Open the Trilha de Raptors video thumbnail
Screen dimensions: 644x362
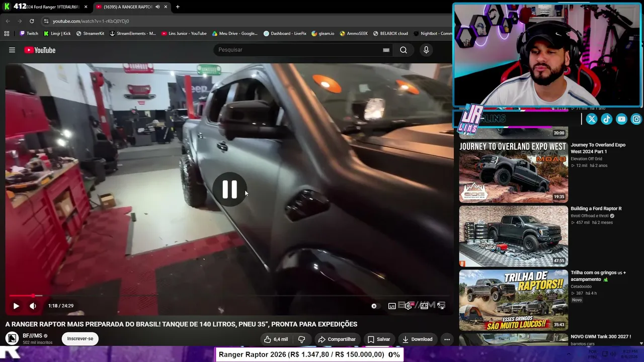513,300
